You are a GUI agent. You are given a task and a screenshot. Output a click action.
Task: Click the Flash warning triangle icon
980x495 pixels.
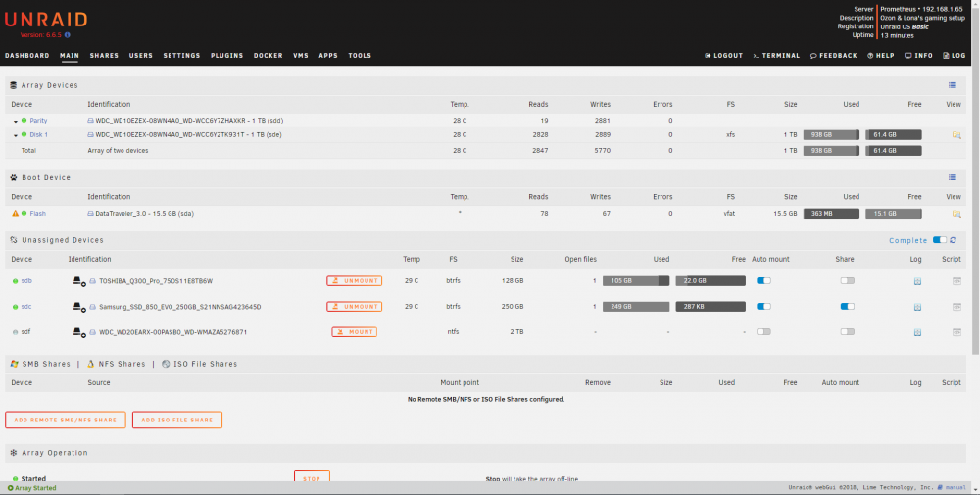(x=15, y=214)
